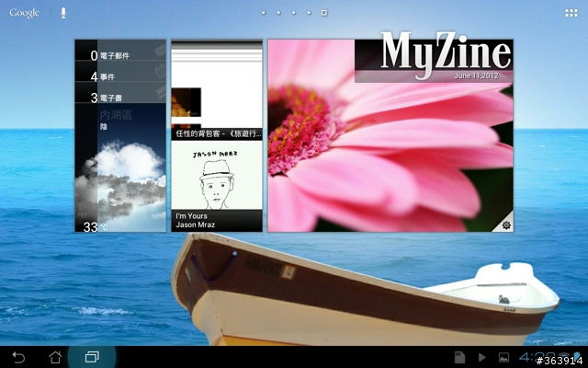The height and width of the screenshot is (368, 588).
Task: Go to the second home screen page dot
Action: [x=278, y=13]
